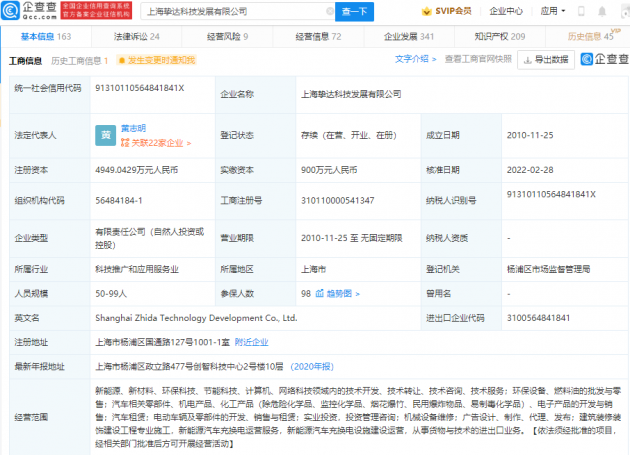This screenshot has height=455, width=630.
Task: Click the 导出数据 download icon button
Action: pyautogui.click(x=546, y=60)
